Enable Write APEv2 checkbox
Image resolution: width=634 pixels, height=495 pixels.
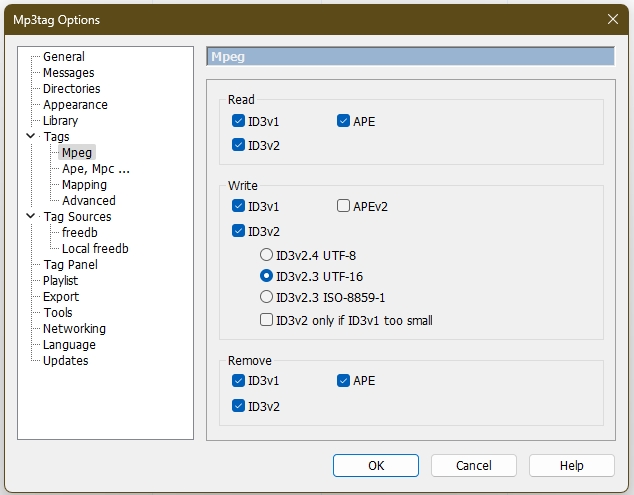[343, 206]
